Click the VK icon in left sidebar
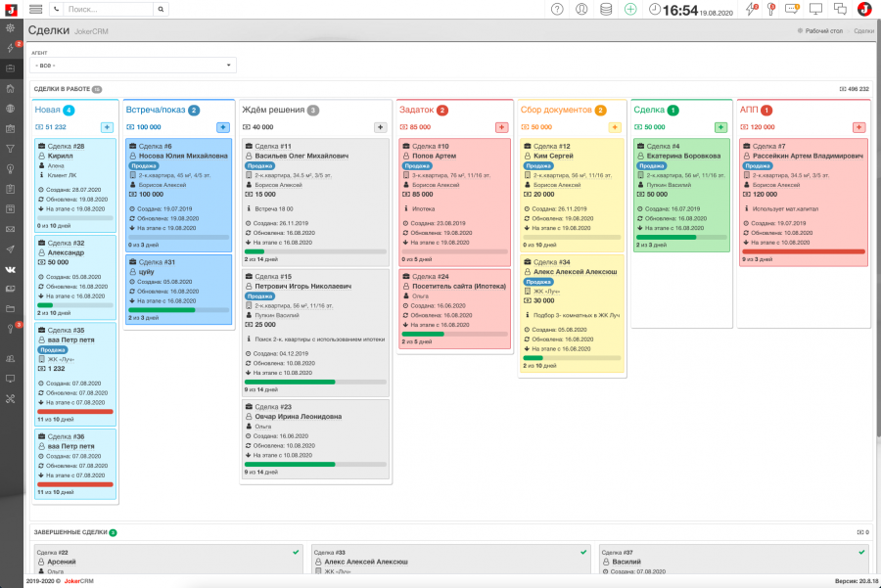 (x=10, y=269)
